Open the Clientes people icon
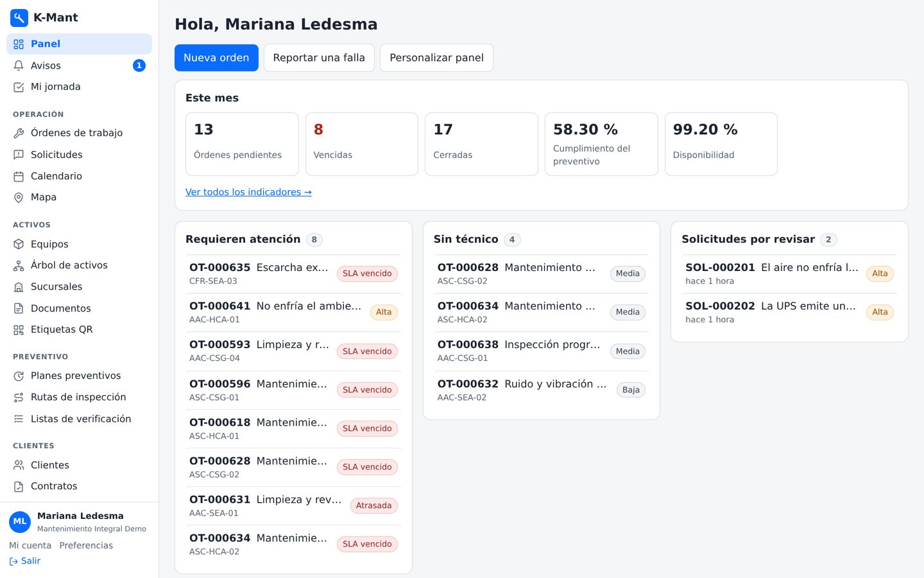 coord(19,465)
